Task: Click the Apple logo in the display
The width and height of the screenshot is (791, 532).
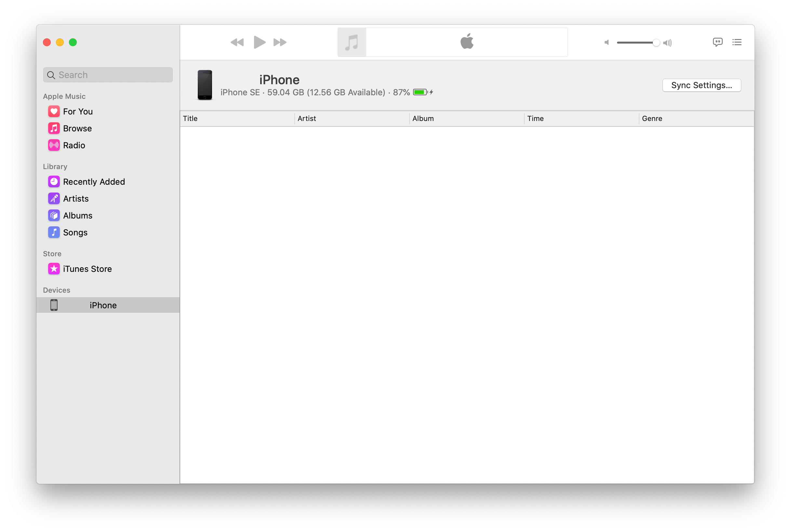Action: [467, 41]
